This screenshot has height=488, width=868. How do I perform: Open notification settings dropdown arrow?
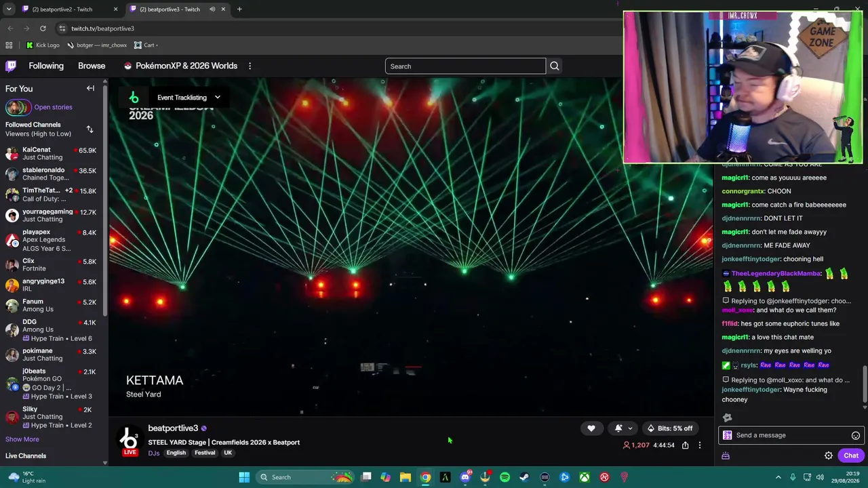point(630,428)
